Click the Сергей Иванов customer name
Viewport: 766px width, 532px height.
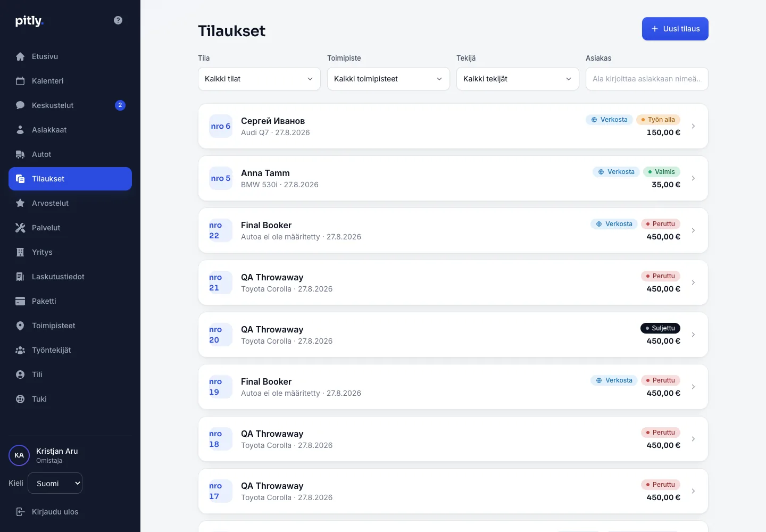point(273,121)
